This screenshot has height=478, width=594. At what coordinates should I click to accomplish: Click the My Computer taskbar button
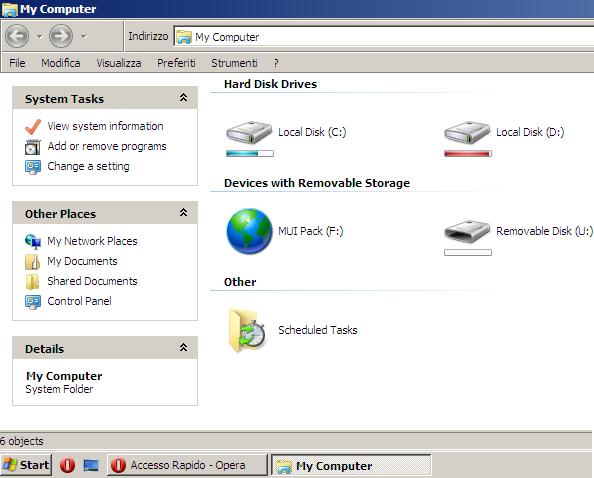(351, 465)
